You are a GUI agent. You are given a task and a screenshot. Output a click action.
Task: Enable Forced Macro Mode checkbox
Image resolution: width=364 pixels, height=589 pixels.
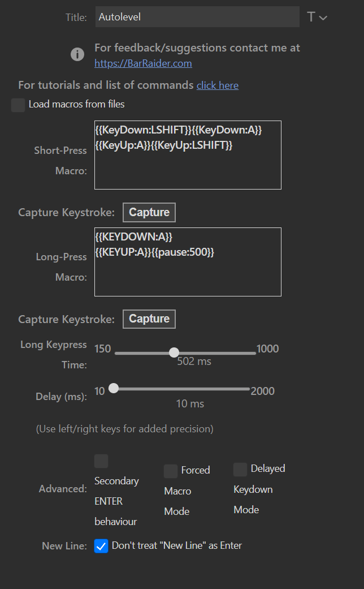(171, 471)
